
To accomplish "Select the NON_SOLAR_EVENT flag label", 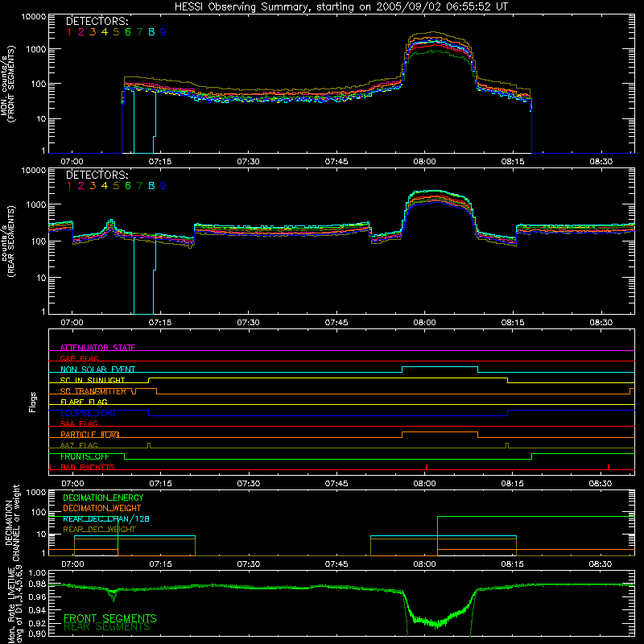I will click(97, 369).
